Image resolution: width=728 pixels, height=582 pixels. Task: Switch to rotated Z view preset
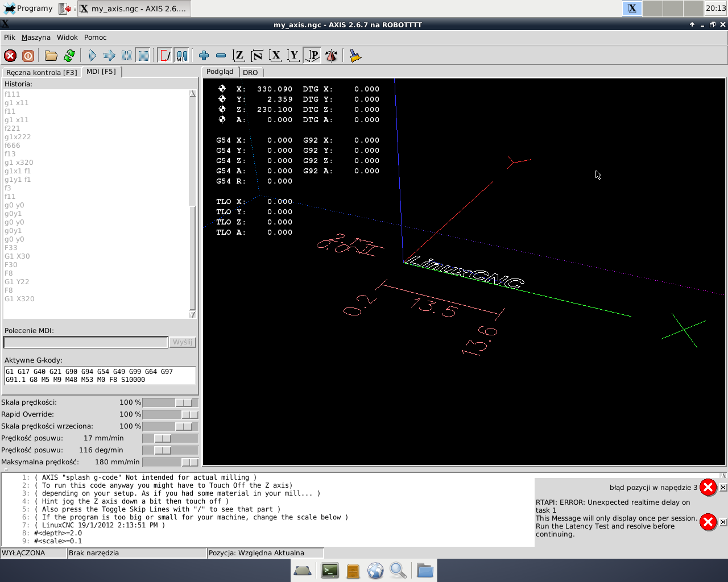click(x=257, y=56)
